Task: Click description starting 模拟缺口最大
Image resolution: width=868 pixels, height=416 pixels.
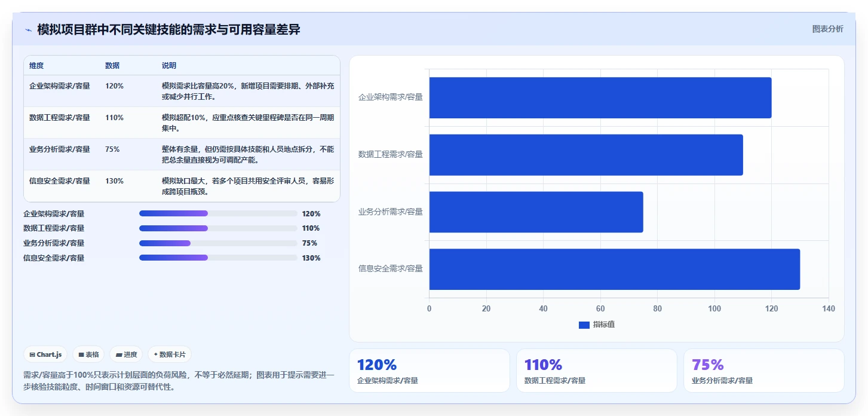Action: point(248,186)
